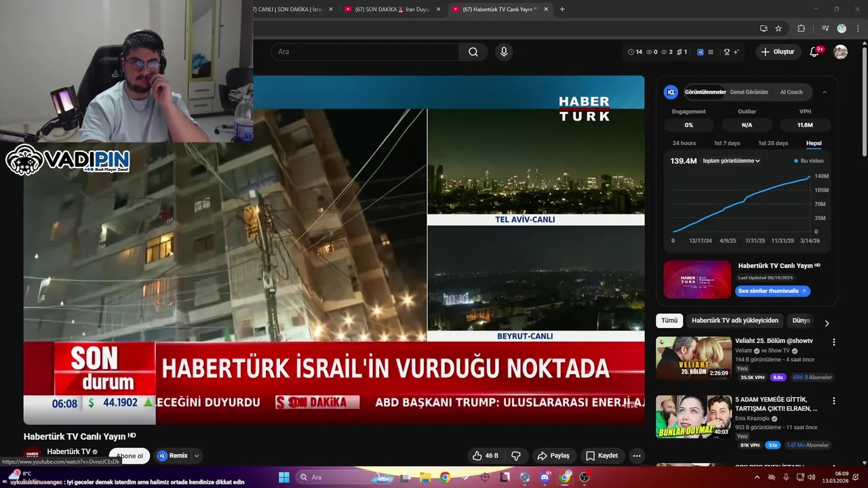Open the BUNLAR DOYMAZ video thumbnail

(694, 416)
